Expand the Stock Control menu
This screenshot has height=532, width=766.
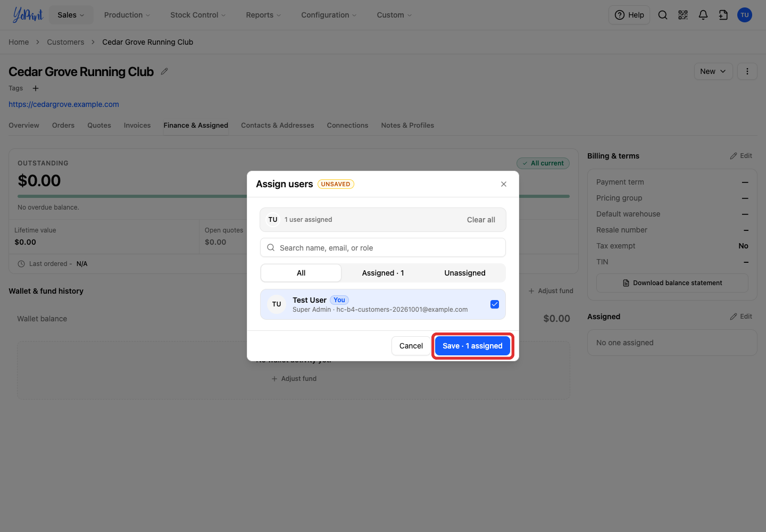tap(198, 15)
